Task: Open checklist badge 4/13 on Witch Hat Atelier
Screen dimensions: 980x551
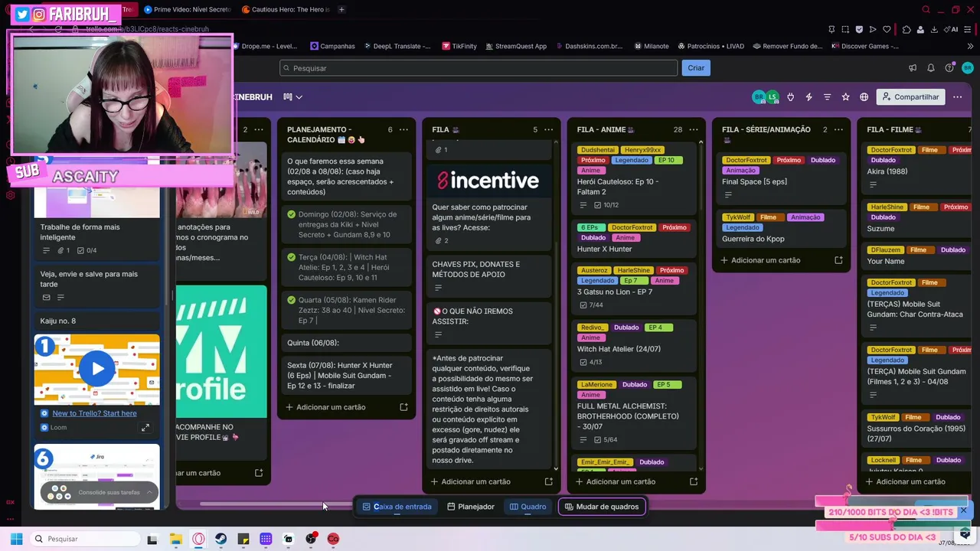Action: [x=592, y=362]
